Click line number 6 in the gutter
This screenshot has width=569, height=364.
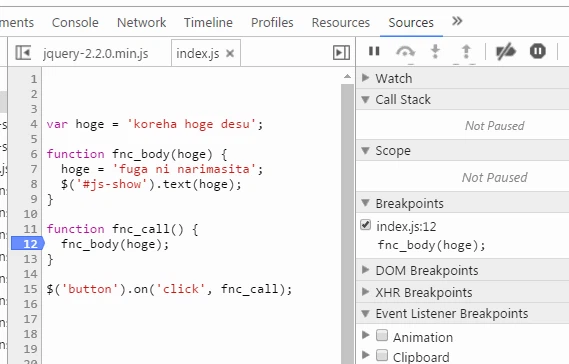pyautogui.click(x=33, y=154)
